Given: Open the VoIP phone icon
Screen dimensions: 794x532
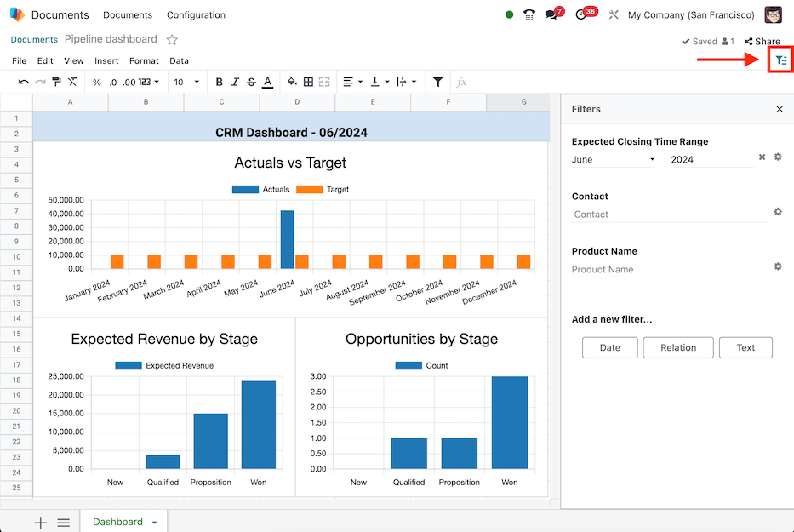Looking at the screenshot, I should [529, 15].
